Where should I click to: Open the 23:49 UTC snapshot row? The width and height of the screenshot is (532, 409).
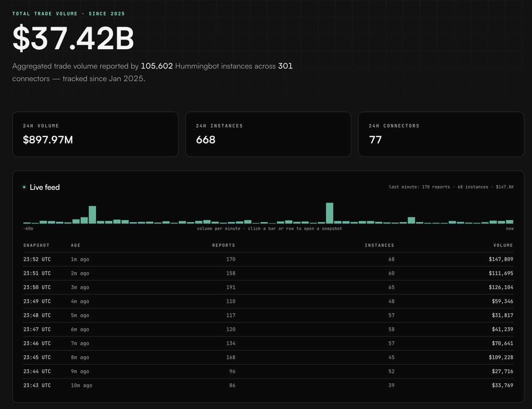tap(268, 301)
